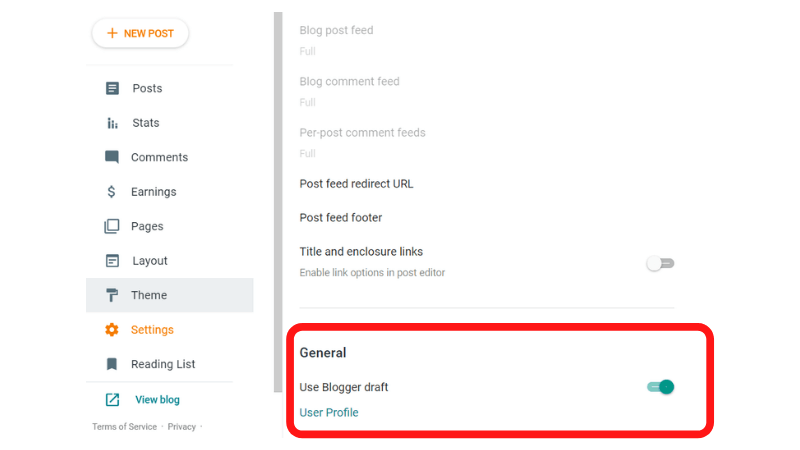Edit the Post feed redirect URL setting
This screenshot has width=800, height=450.
pos(487,184)
